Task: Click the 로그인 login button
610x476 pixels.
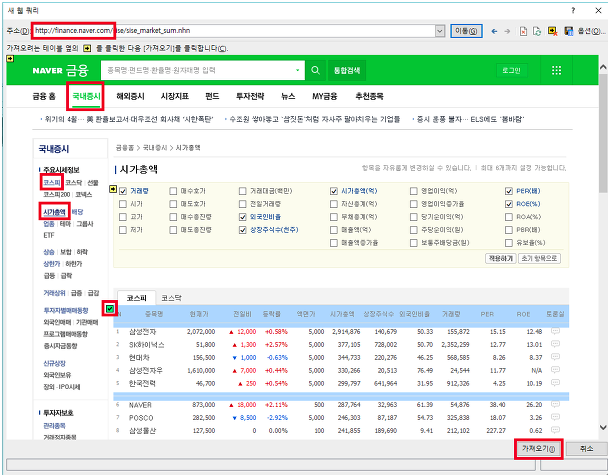Action: [511, 70]
